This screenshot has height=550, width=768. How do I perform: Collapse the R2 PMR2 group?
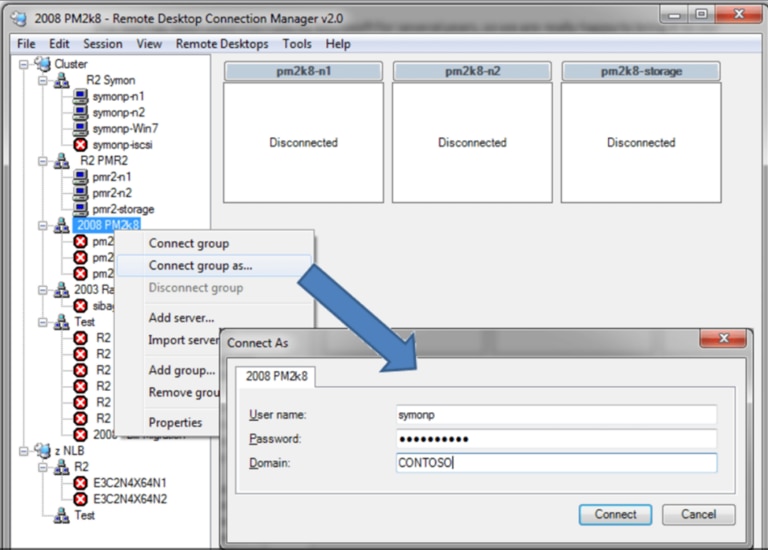tap(43, 161)
